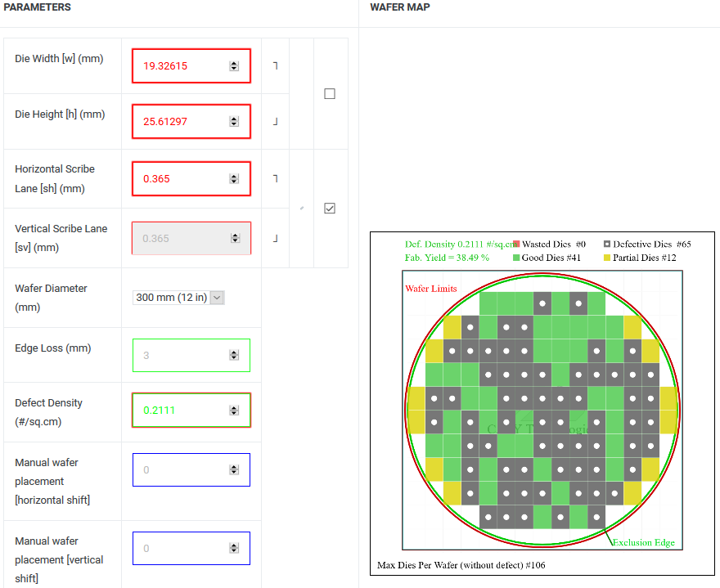This screenshot has height=588, width=720.
Task: Click the 'Good Dies #41' legend text
Action: (x=551, y=258)
